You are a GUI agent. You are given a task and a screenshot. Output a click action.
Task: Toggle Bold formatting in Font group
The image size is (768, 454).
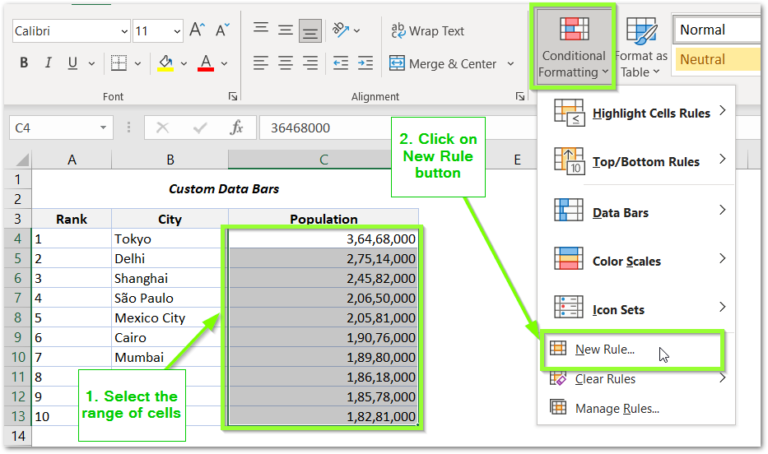[x=24, y=63]
